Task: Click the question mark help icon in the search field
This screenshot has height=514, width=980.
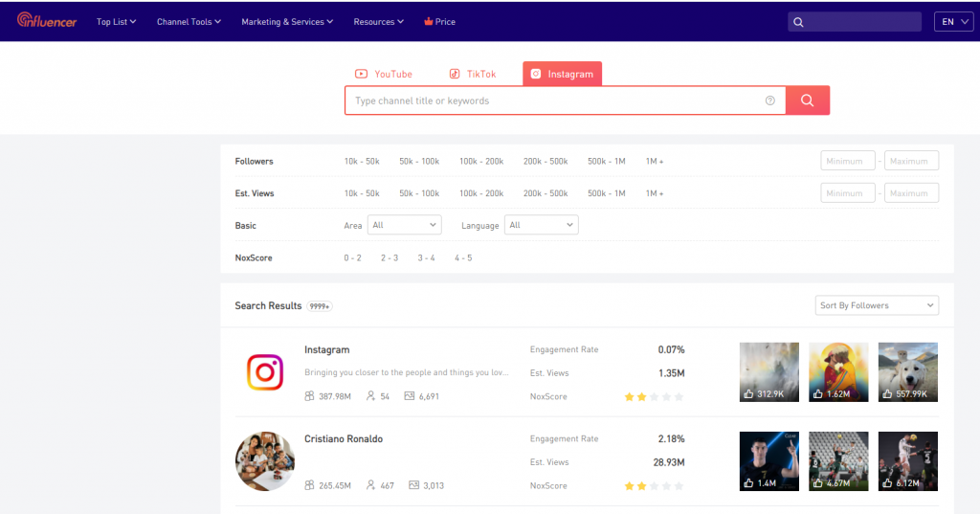Action: pos(770,101)
